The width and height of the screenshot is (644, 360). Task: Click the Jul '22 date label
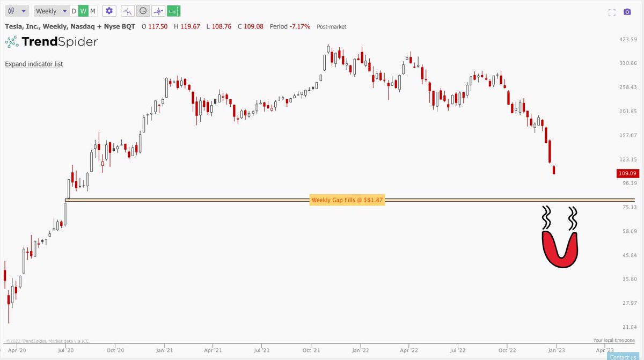coord(458,349)
